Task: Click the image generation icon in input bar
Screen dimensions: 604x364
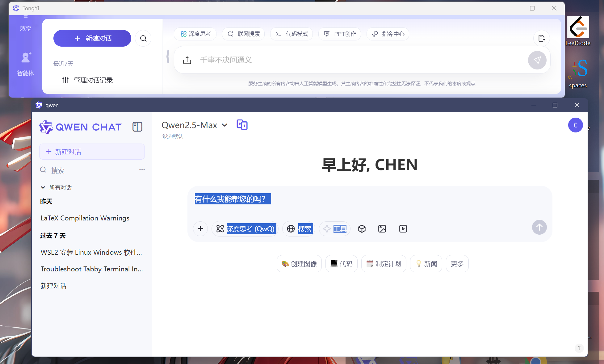Action: click(x=382, y=229)
